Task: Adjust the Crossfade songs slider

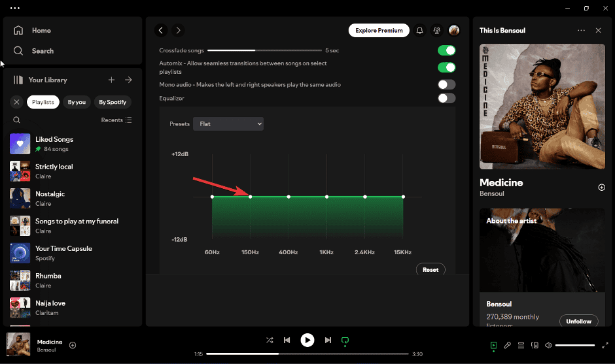Action: point(264,50)
